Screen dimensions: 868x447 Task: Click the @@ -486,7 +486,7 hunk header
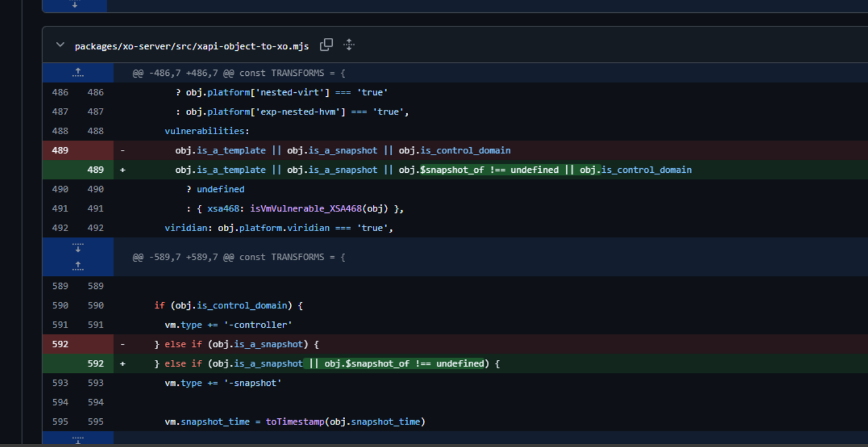tap(238, 73)
